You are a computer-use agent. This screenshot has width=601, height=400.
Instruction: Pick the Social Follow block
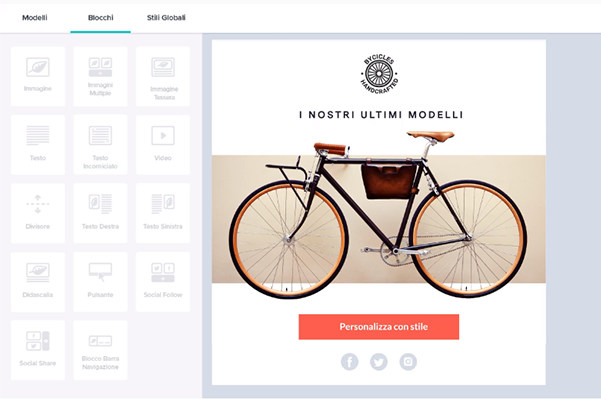point(163,282)
